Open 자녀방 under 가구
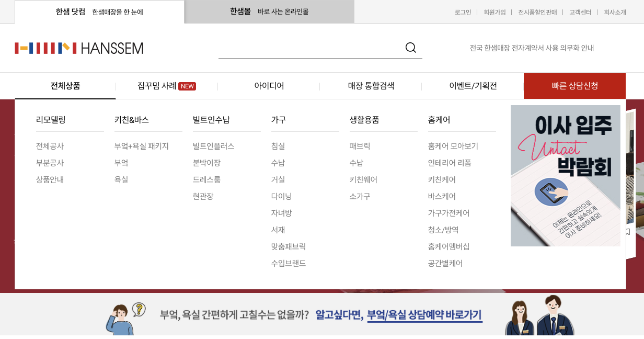The image size is (644, 339). pos(282,213)
